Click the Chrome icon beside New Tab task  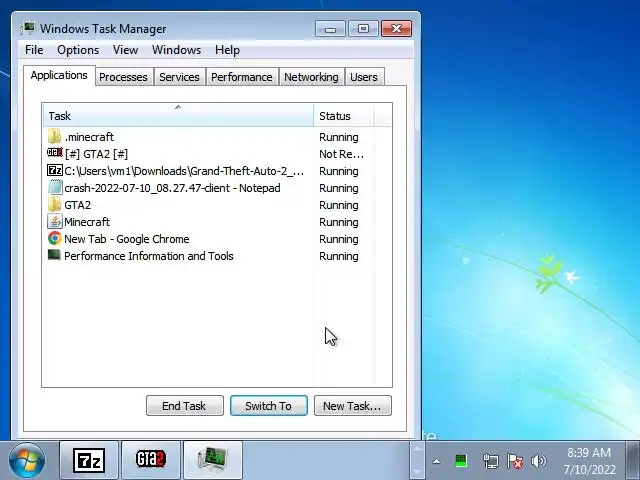click(55, 238)
